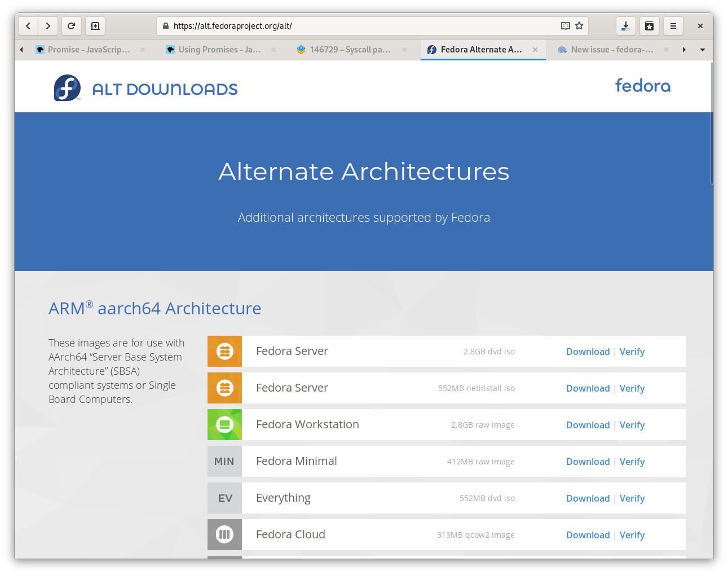Verify Fedora Server 2.8GB dvd iso
The height and width of the screenshot is (575, 728).
pyautogui.click(x=632, y=352)
